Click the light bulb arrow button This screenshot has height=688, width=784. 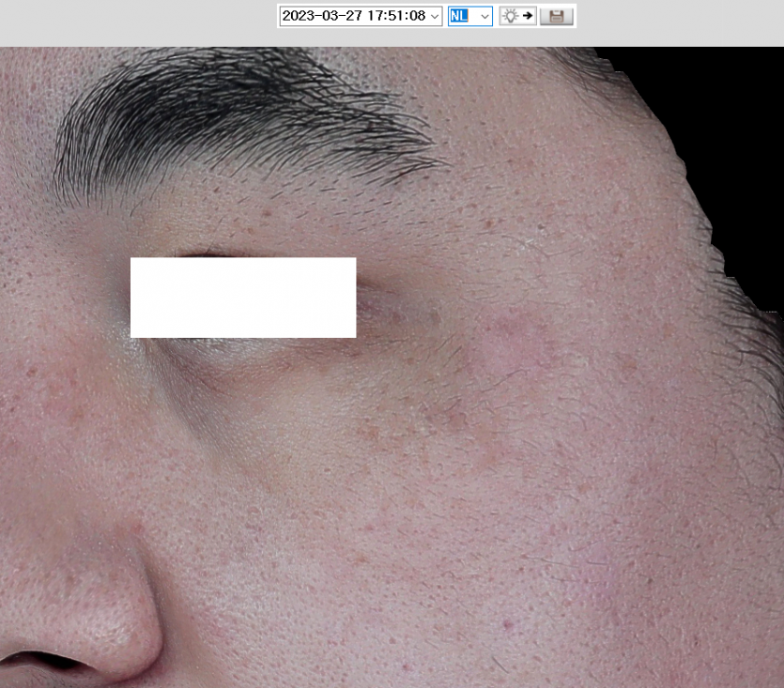518,16
